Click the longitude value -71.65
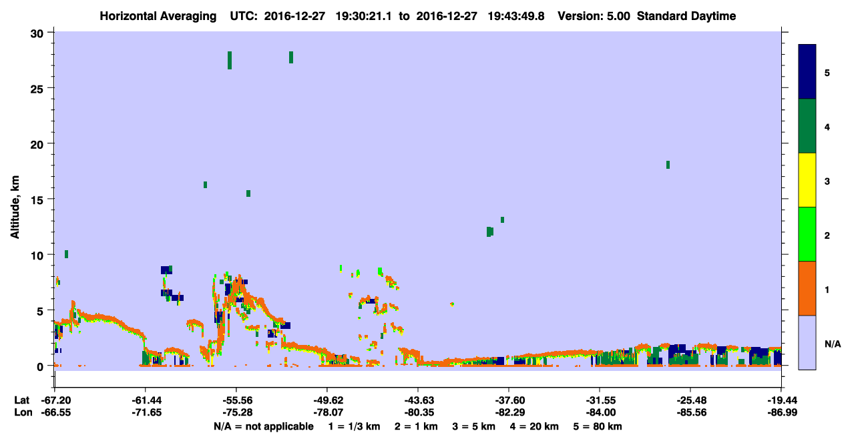The image size is (868, 445). [146, 413]
